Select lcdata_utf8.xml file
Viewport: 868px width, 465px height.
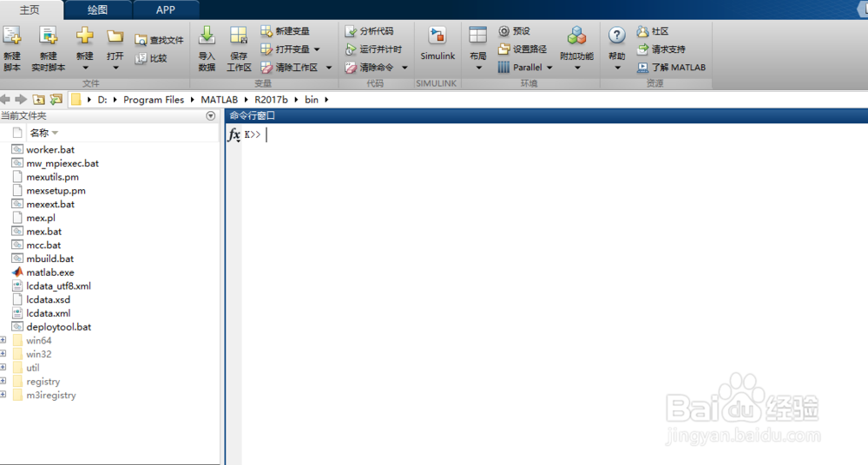[59, 286]
